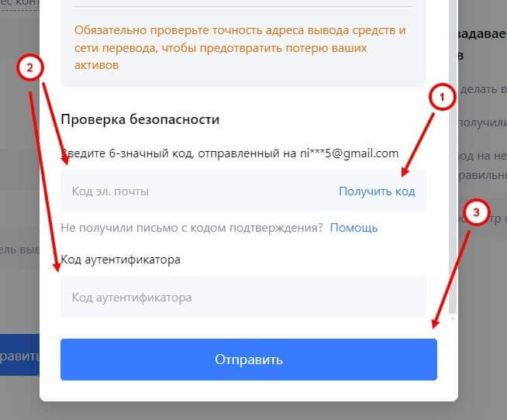Click the masked email ni***5@gmail.com text
Viewport: 507px width, 420px height.
349,153
